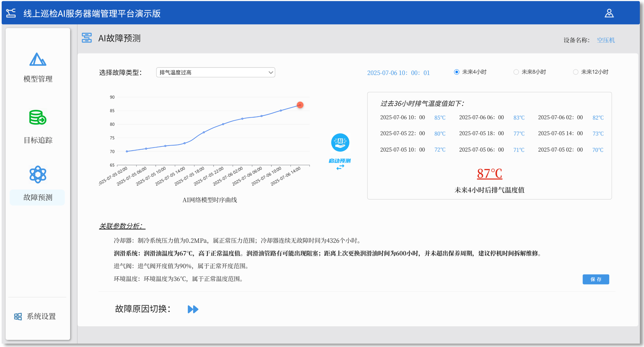644x347 pixels.
Task: Click the user profile icon in header
Action: tap(609, 13)
